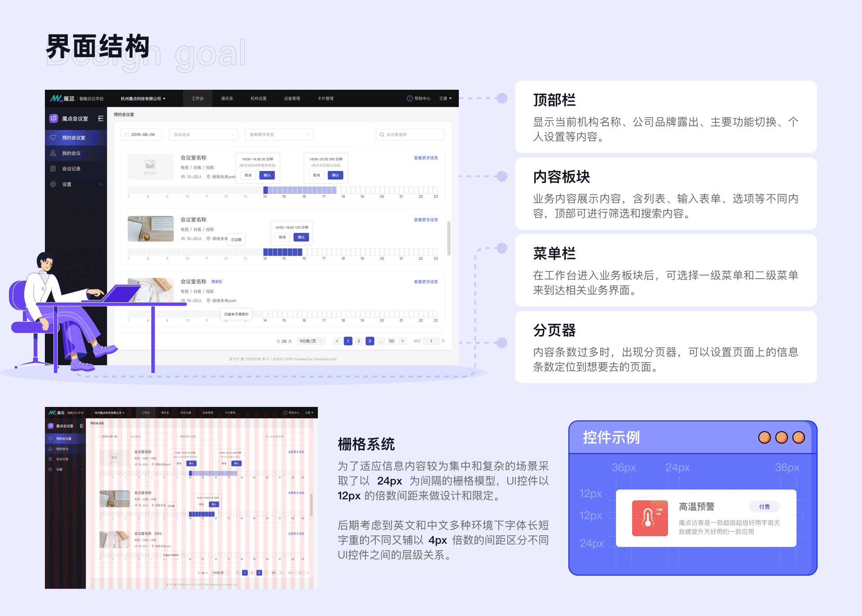The image size is (862, 616).
Task: Open the 100条/页 page size dropdown
Action: [x=311, y=341]
